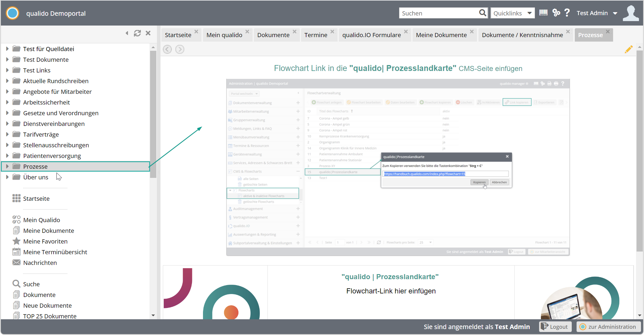
Task: Expand the Test Dokumente folder
Action: coord(7,59)
